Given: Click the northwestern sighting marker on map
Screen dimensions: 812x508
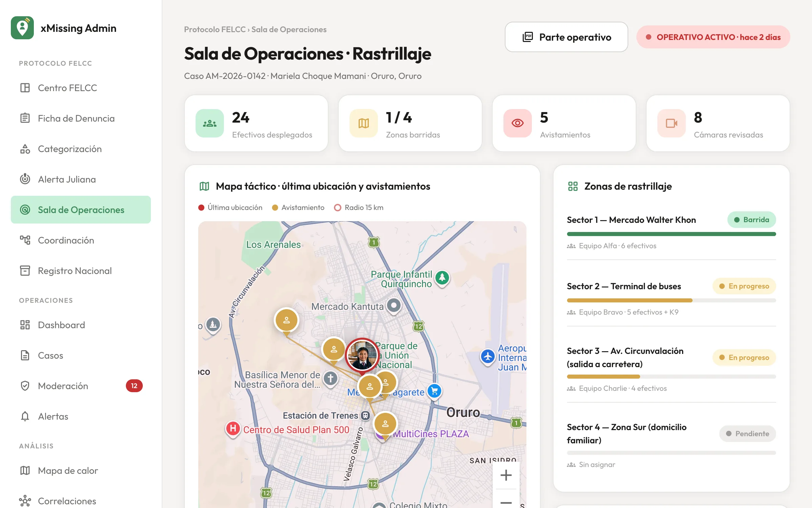Looking at the screenshot, I should point(287,321).
